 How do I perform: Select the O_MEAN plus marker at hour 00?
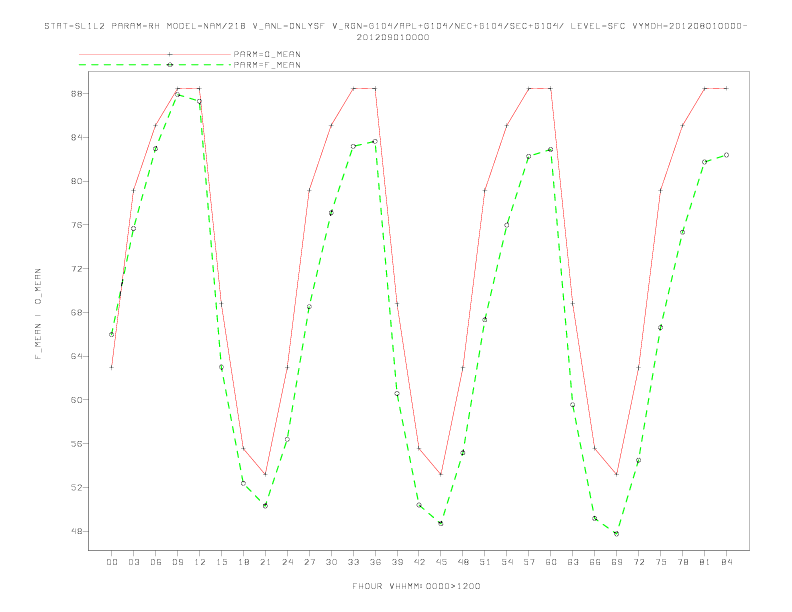pos(112,367)
